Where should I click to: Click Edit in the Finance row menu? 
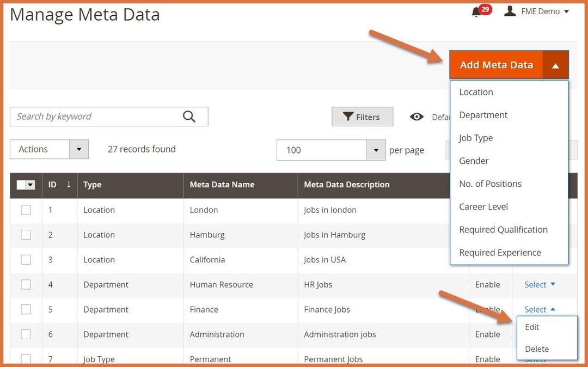pos(532,327)
